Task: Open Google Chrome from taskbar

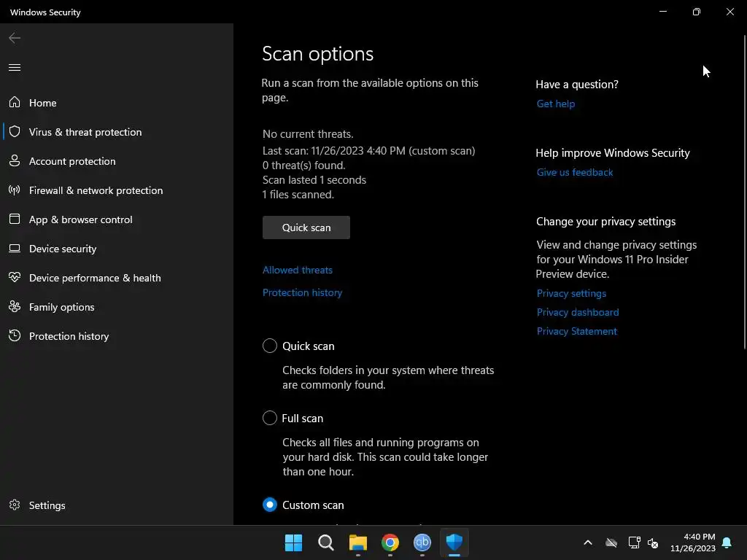Action: [390, 542]
